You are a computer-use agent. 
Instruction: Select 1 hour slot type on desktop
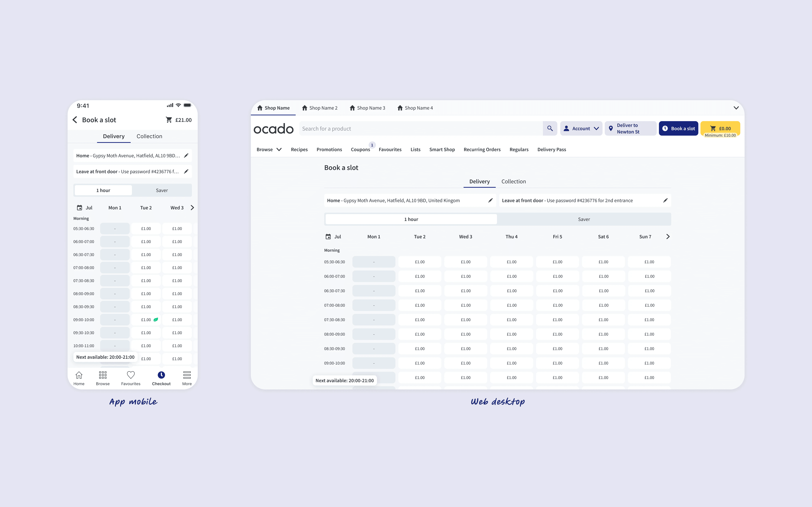click(411, 219)
